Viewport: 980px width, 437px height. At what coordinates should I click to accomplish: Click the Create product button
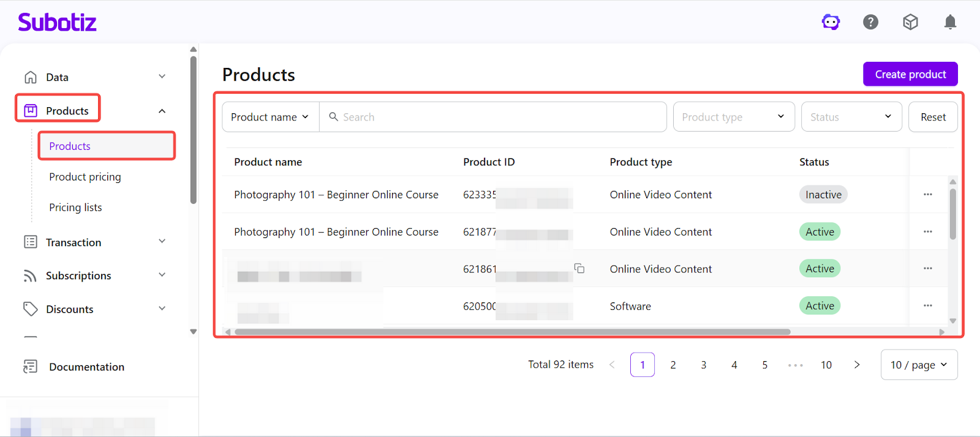coord(910,74)
